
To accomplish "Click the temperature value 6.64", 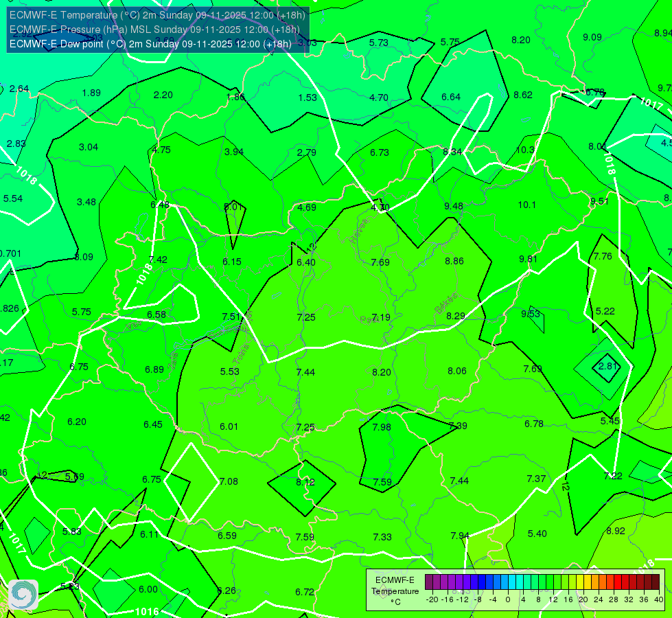I will pyautogui.click(x=451, y=97).
